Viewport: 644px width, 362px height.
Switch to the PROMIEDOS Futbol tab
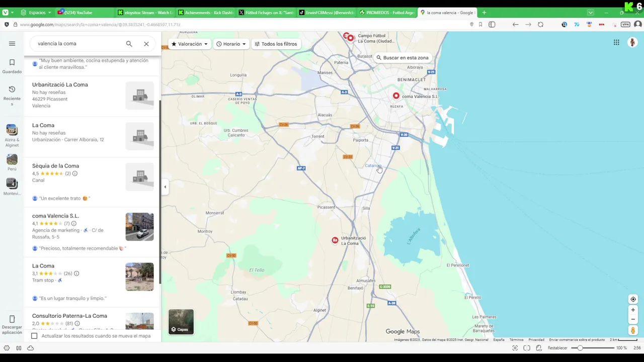[x=386, y=13]
